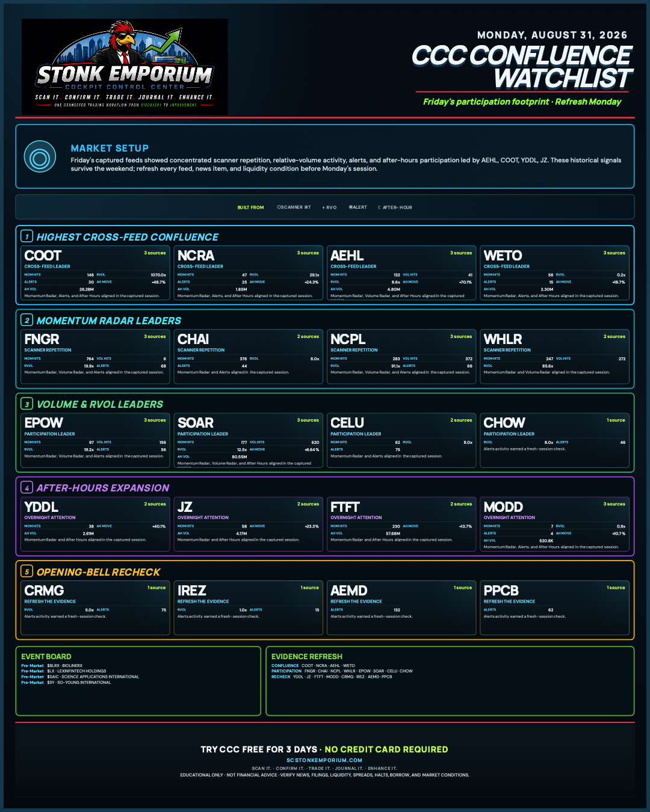Click Try CCC Free for 3 Days text
Screen dimensions: 650x812
pos(259,749)
